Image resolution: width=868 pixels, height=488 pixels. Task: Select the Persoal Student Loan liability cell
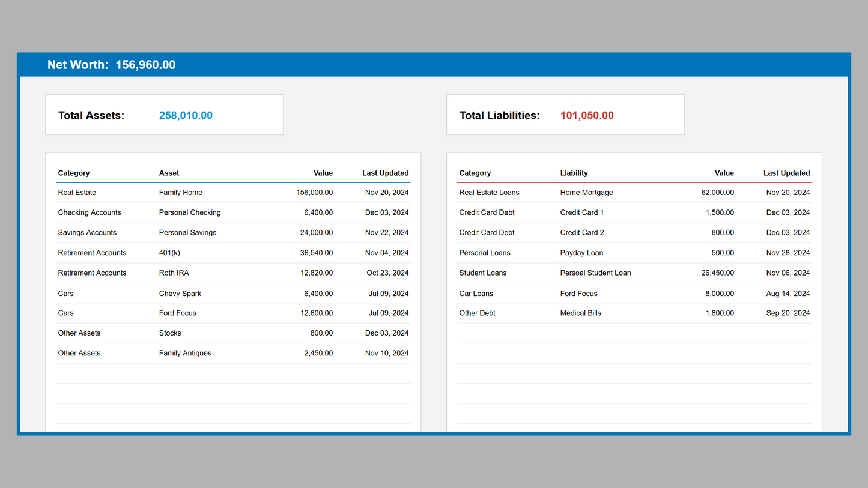pos(595,273)
